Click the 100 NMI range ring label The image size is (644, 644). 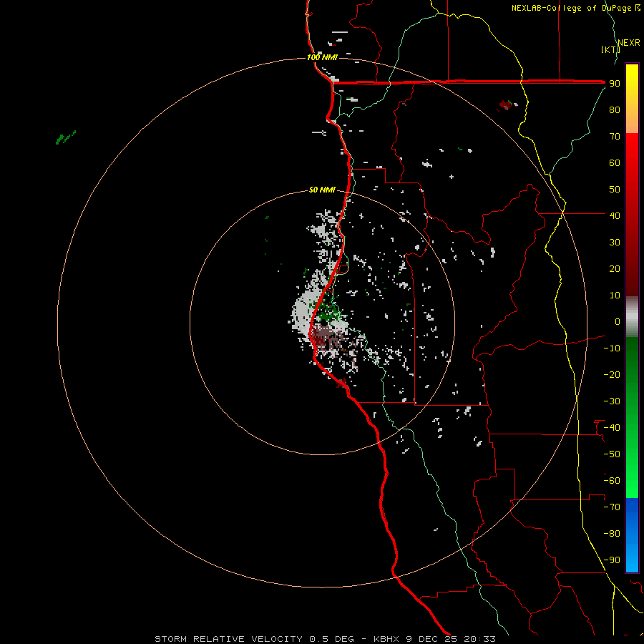(x=322, y=57)
